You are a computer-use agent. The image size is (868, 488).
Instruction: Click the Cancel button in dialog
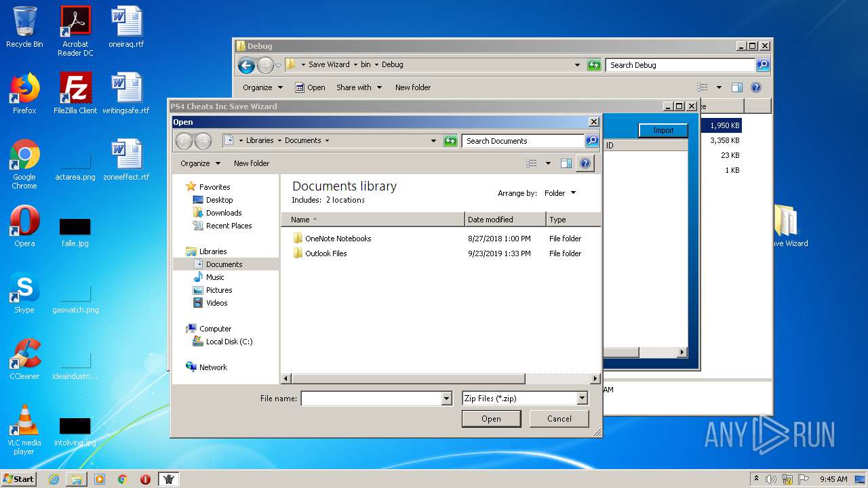(559, 419)
